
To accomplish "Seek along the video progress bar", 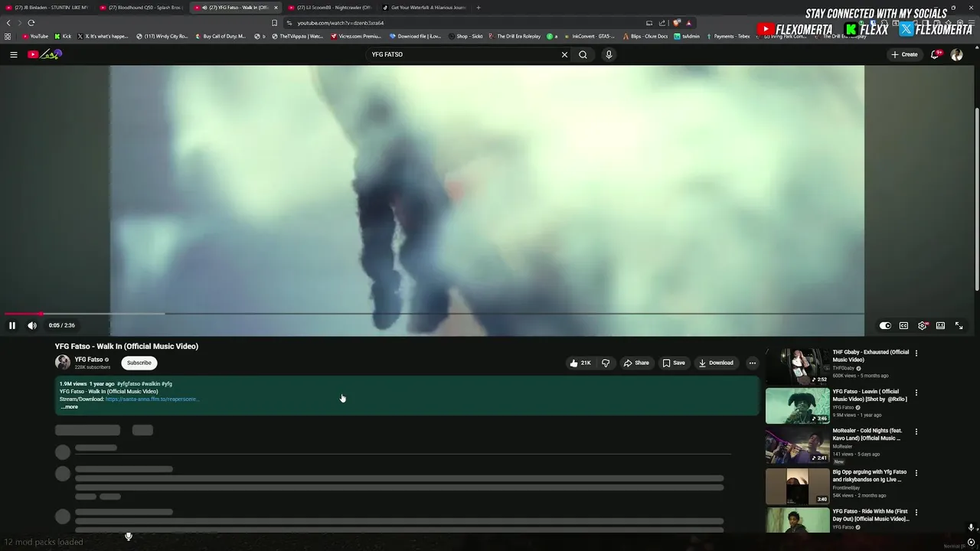I will click(x=433, y=314).
